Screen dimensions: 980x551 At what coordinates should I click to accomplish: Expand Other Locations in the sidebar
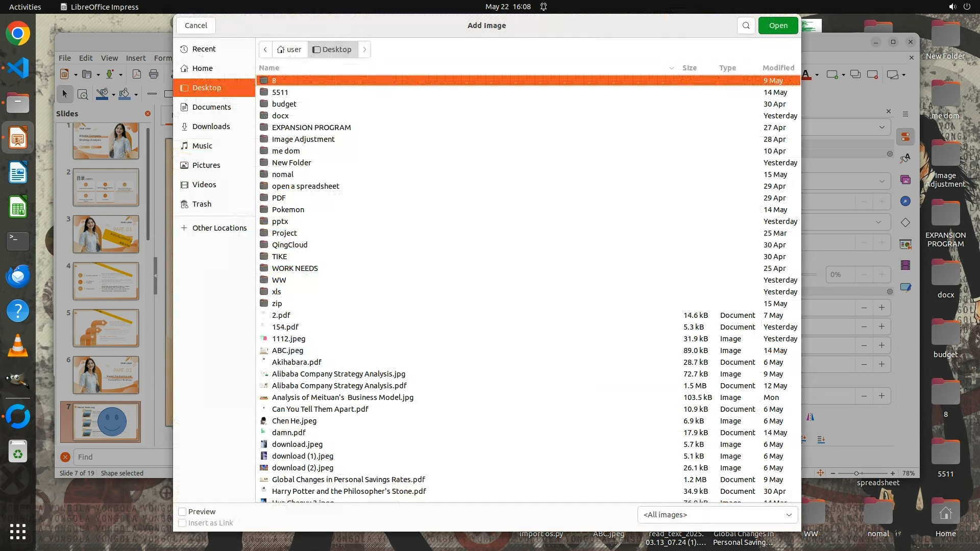click(219, 228)
